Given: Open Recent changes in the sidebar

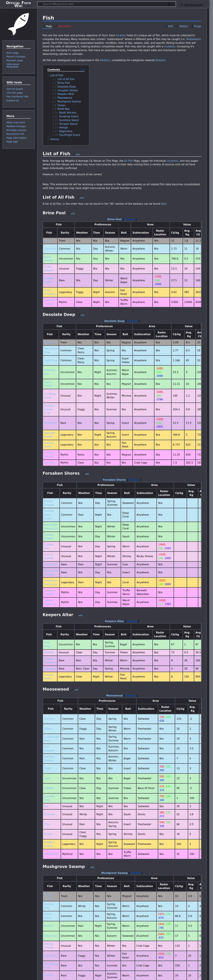Looking at the screenshot, I should click(x=16, y=57).
